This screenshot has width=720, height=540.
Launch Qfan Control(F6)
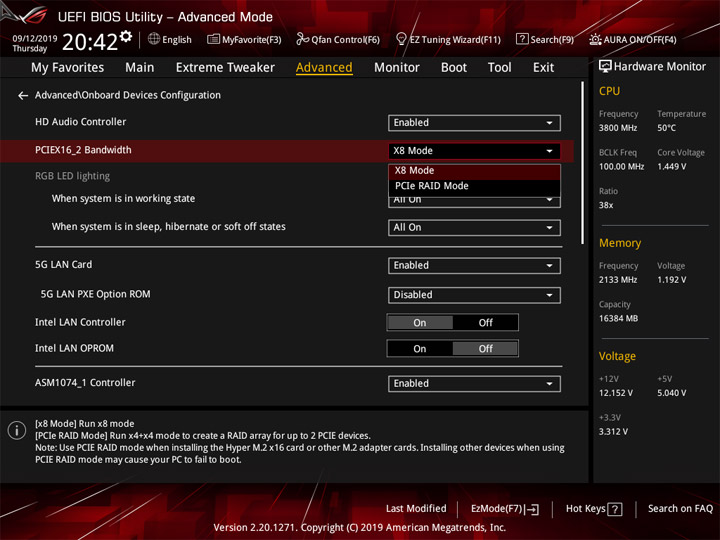pyautogui.click(x=338, y=39)
